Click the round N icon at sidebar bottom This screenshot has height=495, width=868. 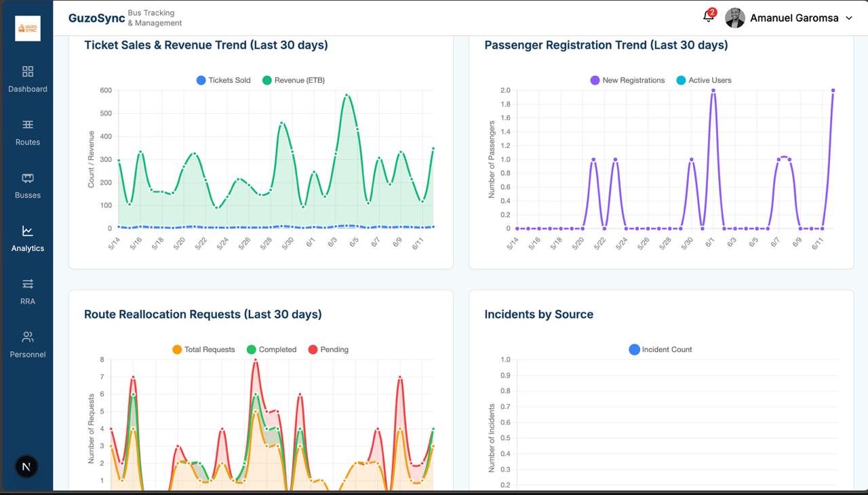(26, 467)
